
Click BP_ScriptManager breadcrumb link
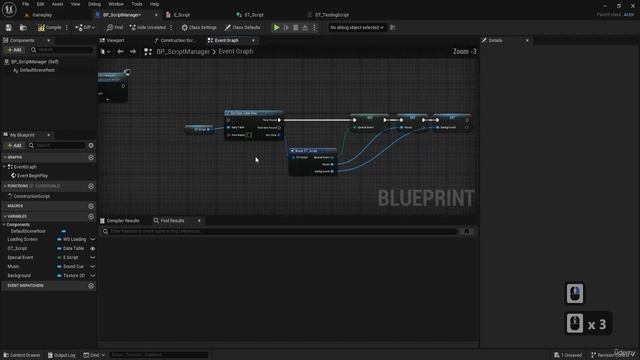tap(183, 52)
